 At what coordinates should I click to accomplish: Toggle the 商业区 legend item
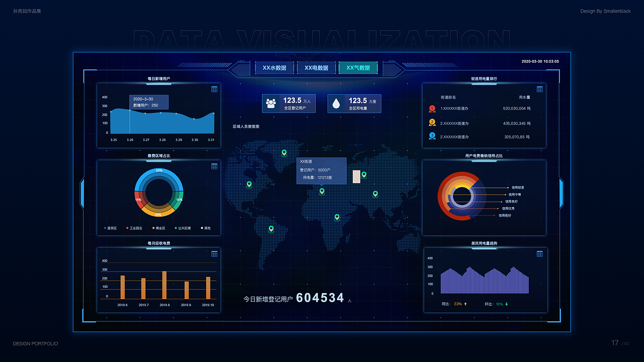159,228
